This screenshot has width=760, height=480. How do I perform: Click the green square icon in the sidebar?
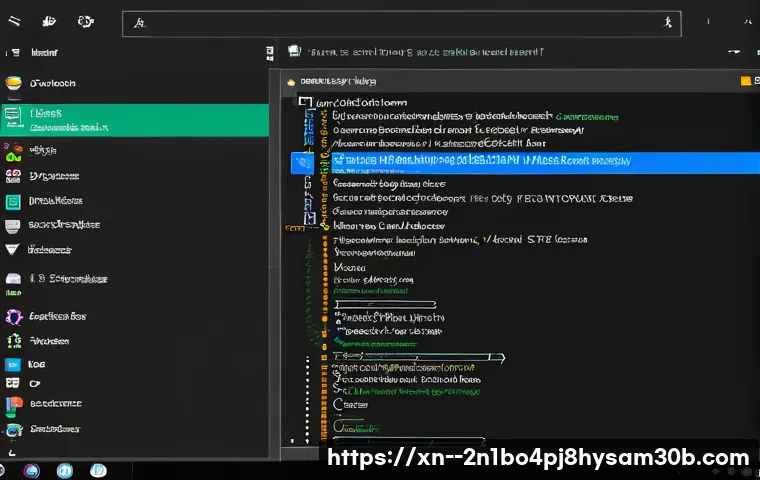tap(13, 201)
